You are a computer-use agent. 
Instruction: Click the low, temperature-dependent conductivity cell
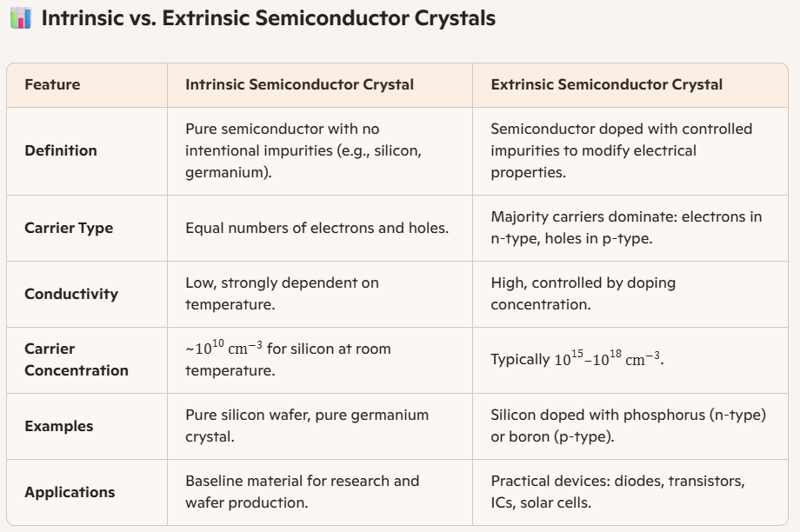coord(282,294)
